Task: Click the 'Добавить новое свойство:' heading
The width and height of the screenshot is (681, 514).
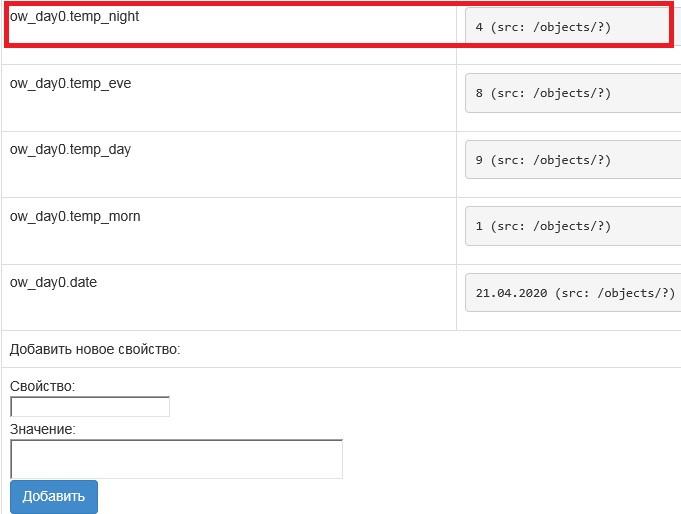Action: tap(95, 349)
